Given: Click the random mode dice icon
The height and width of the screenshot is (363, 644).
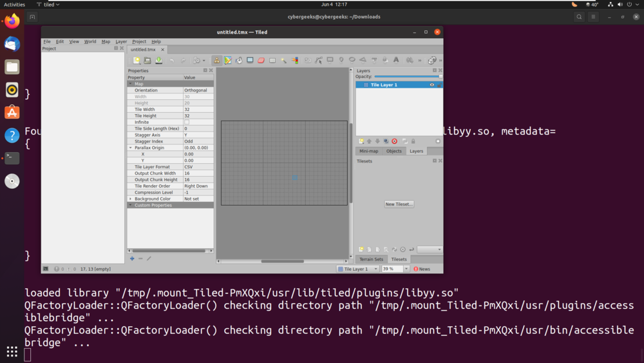Looking at the screenshot, I should pyautogui.click(x=431, y=61).
